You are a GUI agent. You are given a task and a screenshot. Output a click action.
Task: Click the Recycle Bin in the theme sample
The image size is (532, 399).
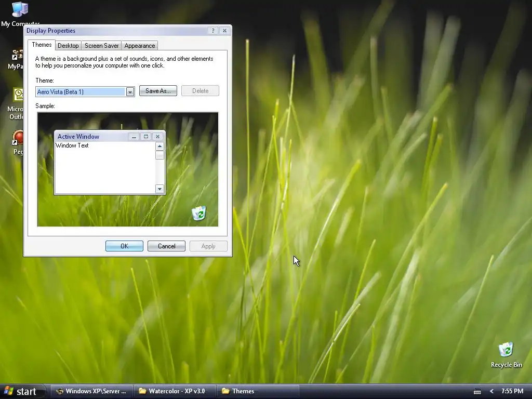pyautogui.click(x=199, y=213)
